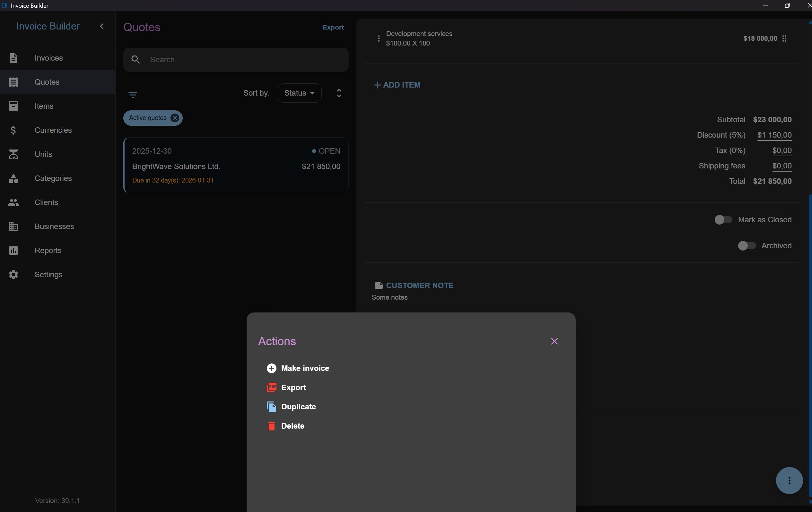This screenshot has width=812, height=512.
Task: Choose Make invoice action
Action: [x=298, y=368]
